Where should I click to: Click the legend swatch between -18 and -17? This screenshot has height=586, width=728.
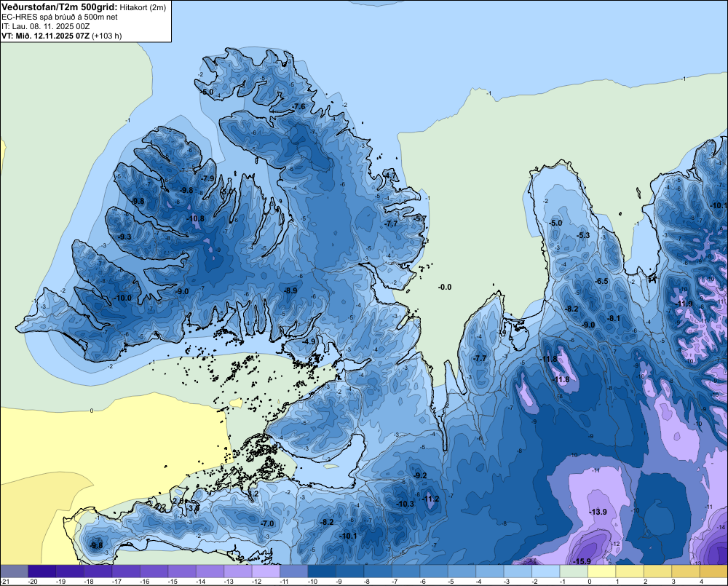coord(98,571)
